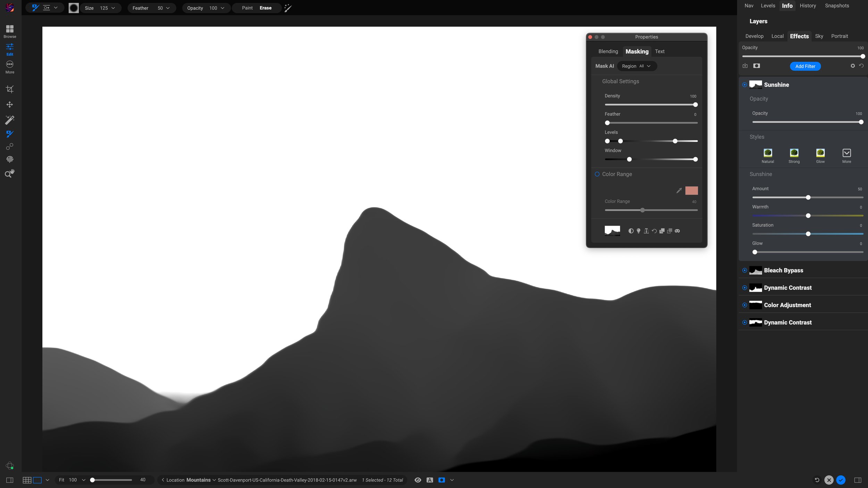Screen dimensions: 868x488
Task: Select the Masking Brush tool
Action: click(10, 134)
